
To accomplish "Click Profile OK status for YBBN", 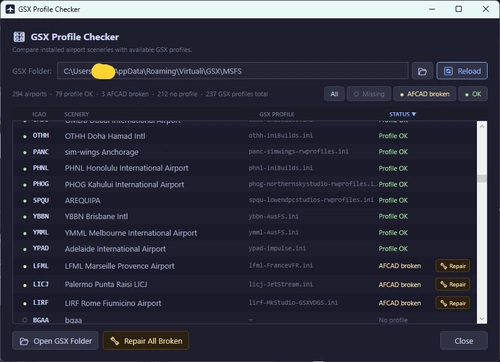I will [393, 216].
